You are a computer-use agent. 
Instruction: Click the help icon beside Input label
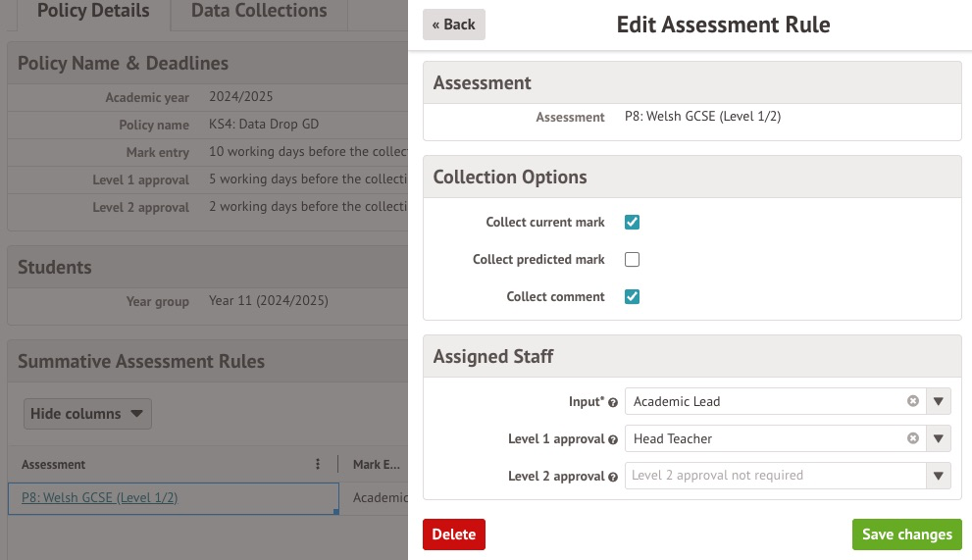coord(613,402)
